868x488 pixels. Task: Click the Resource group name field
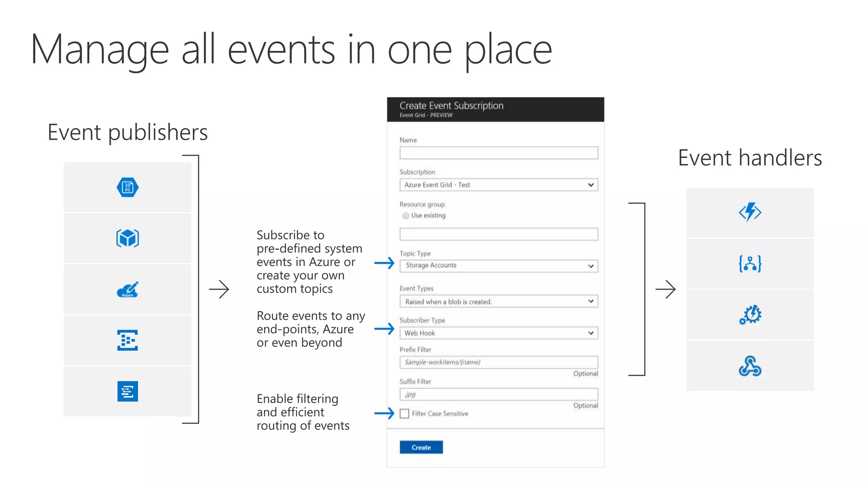pyautogui.click(x=498, y=234)
